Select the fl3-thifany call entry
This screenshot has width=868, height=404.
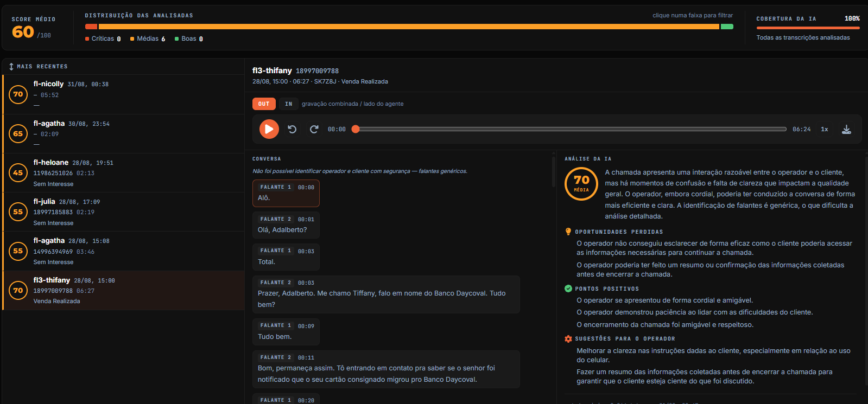123,290
